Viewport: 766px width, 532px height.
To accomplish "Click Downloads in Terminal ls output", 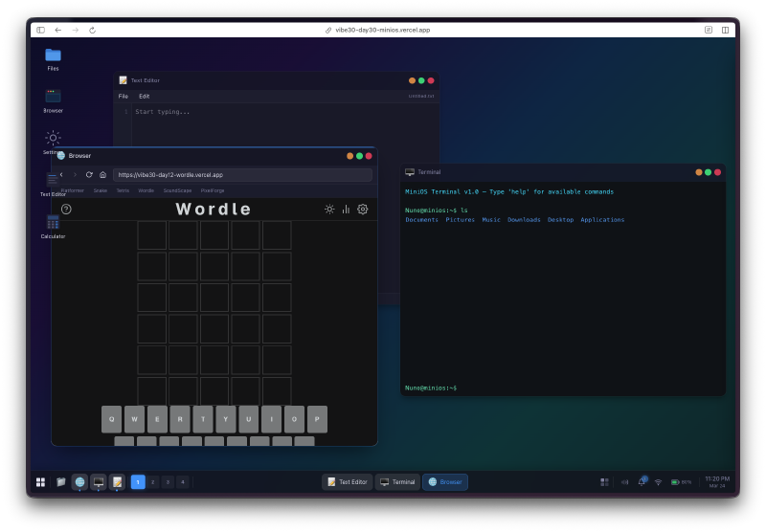I will 524,220.
